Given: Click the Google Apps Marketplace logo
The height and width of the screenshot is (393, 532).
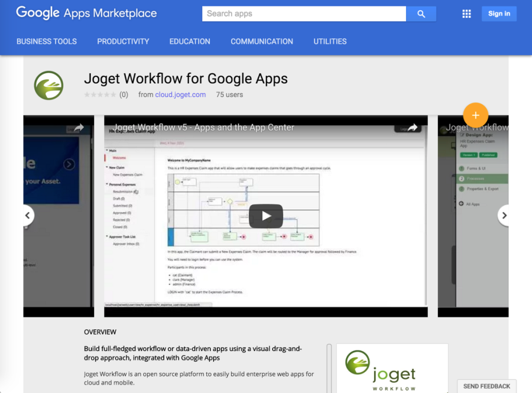Looking at the screenshot, I should [86, 13].
